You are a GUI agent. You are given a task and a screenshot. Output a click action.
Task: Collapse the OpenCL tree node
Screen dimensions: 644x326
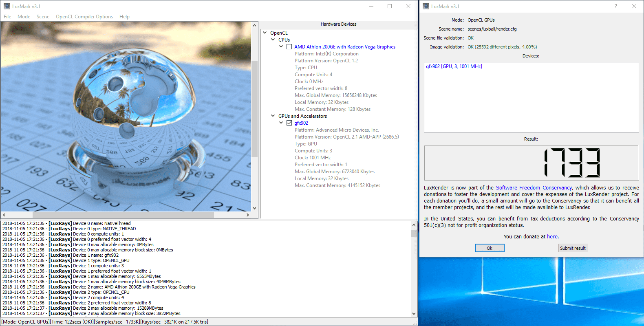[265, 33]
